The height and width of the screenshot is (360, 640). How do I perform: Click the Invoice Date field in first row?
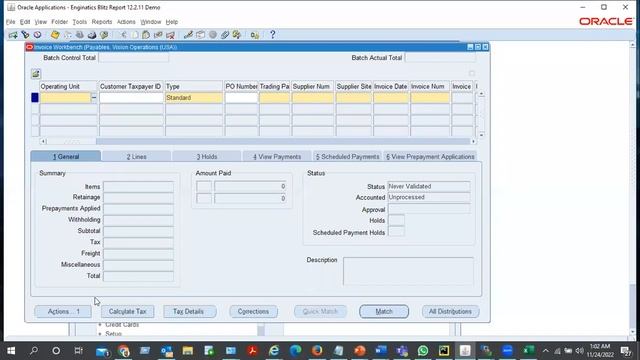[x=391, y=98]
